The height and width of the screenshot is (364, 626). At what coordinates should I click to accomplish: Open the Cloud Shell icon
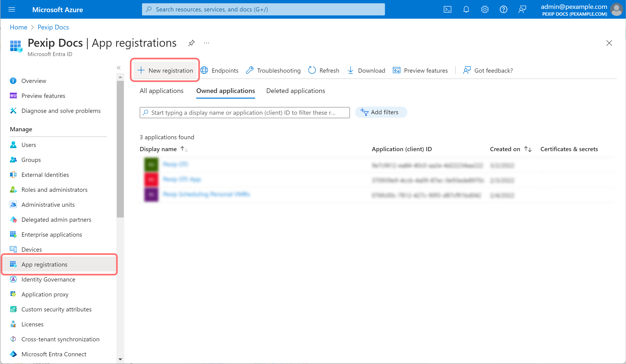tap(447, 9)
